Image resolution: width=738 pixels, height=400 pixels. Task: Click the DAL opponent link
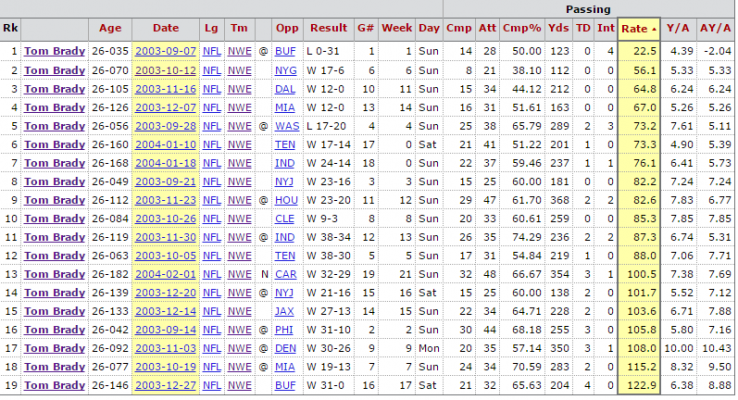285,89
